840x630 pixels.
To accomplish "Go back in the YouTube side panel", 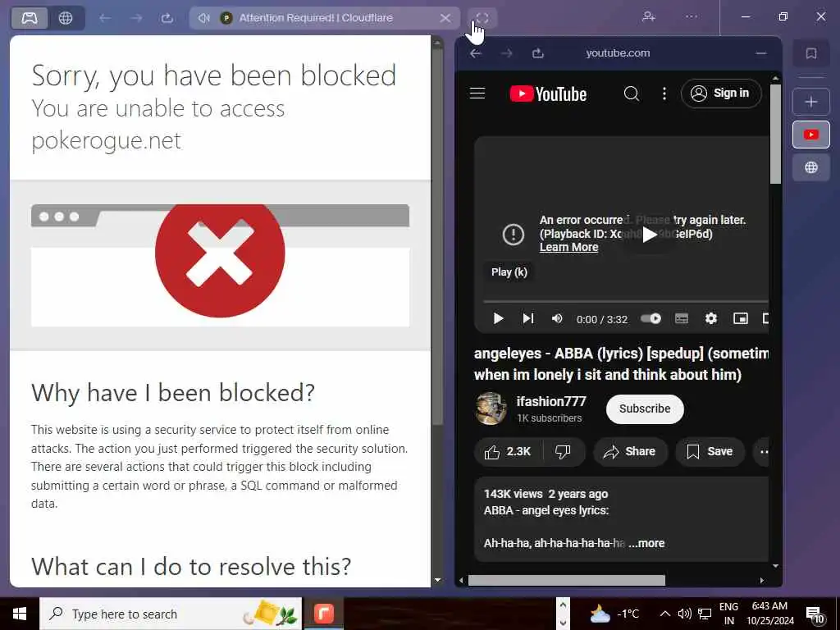I will coord(476,53).
